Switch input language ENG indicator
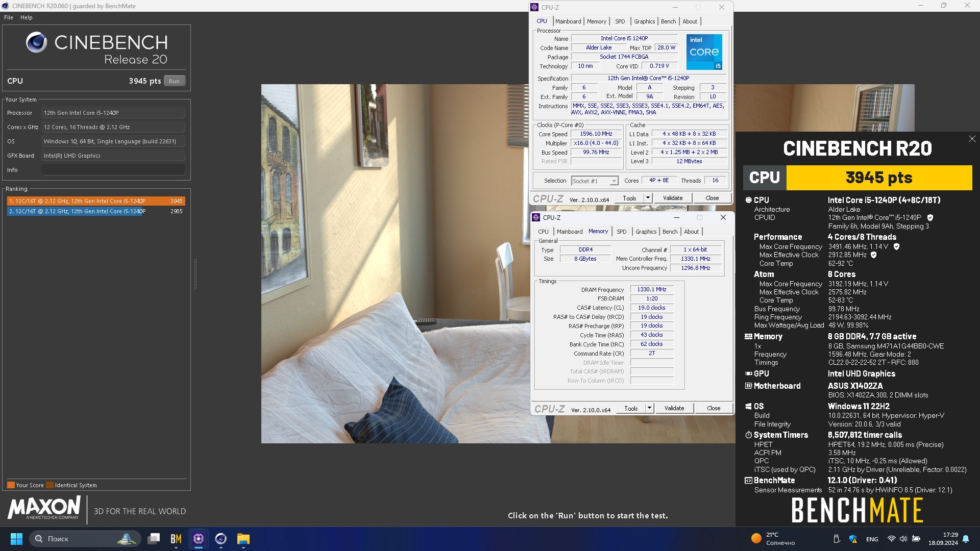The height and width of the screenshot is (551, 980). pos(872,539)
